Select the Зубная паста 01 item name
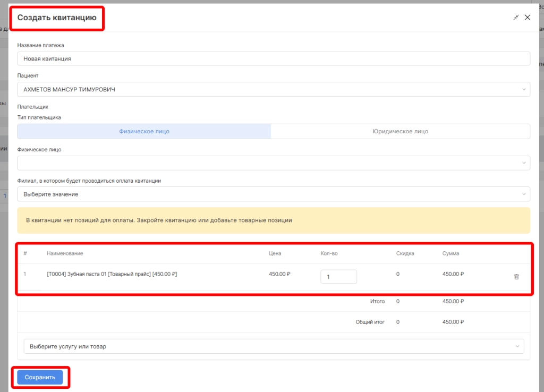This screenshot has height=392, width=544. pos(112,274)
